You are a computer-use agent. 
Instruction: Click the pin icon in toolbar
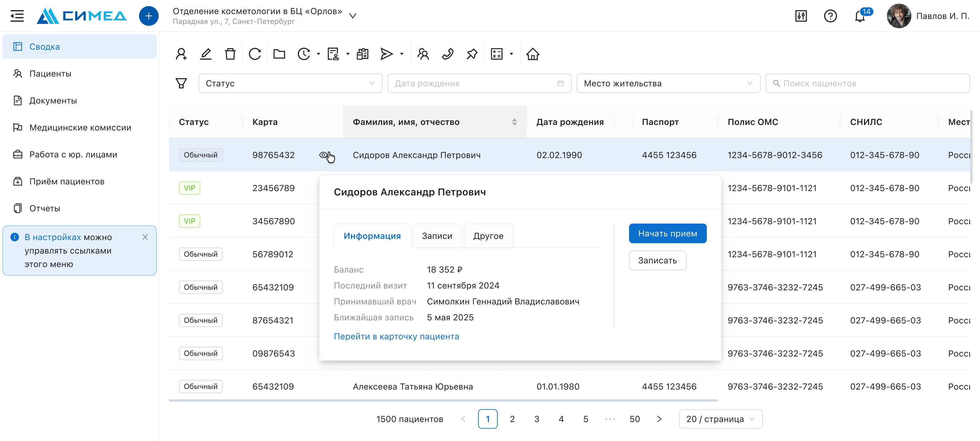pyautogui.click(x=472, y=54)
